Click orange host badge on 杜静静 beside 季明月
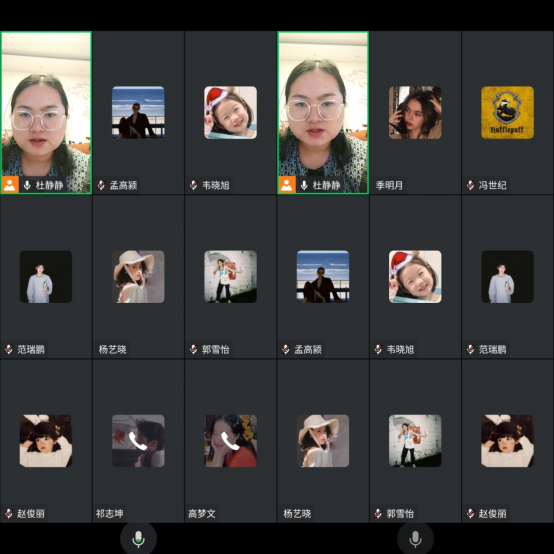Viewport: 554px width, 554px height. [287, 185]
